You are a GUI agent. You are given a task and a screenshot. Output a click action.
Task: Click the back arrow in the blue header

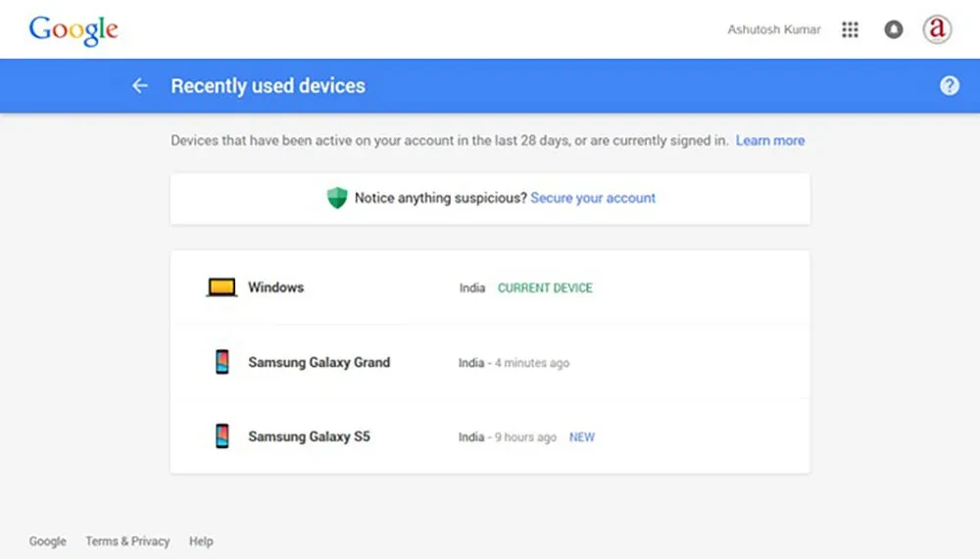tap(140, 86)
